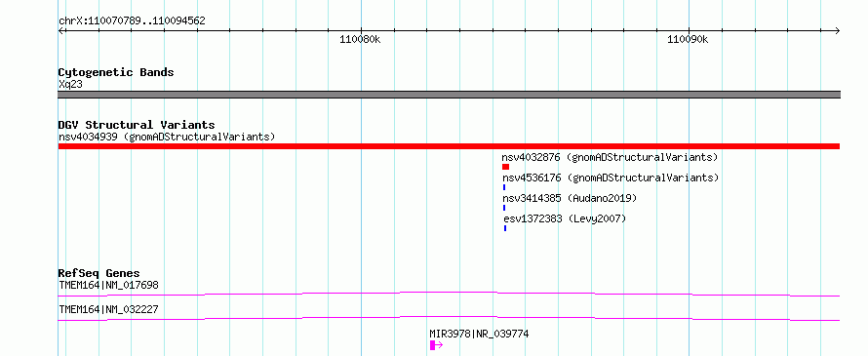The height and width of the screenshot is (356, 868).
Task: Click the esv1372383 (Levy2007) label
Action: (565, 218)
